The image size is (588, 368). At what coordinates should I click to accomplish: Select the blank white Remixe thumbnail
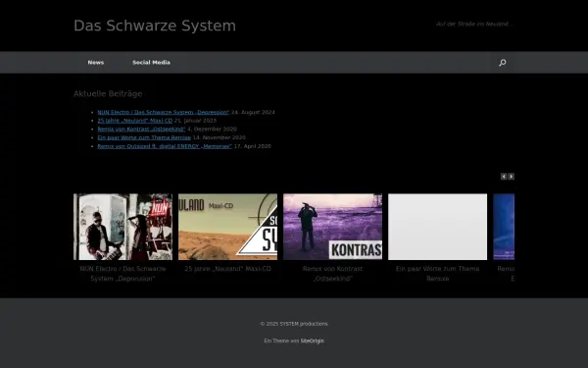(x=438, y=227)
